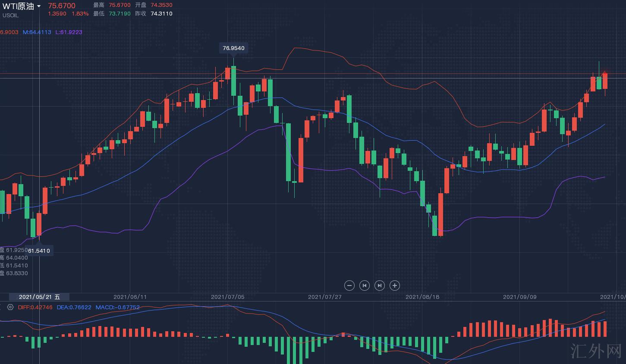The height and width of the screenshot is (364, 626).
Task: Select the USOIL ticker label
Action: point(11,16)
